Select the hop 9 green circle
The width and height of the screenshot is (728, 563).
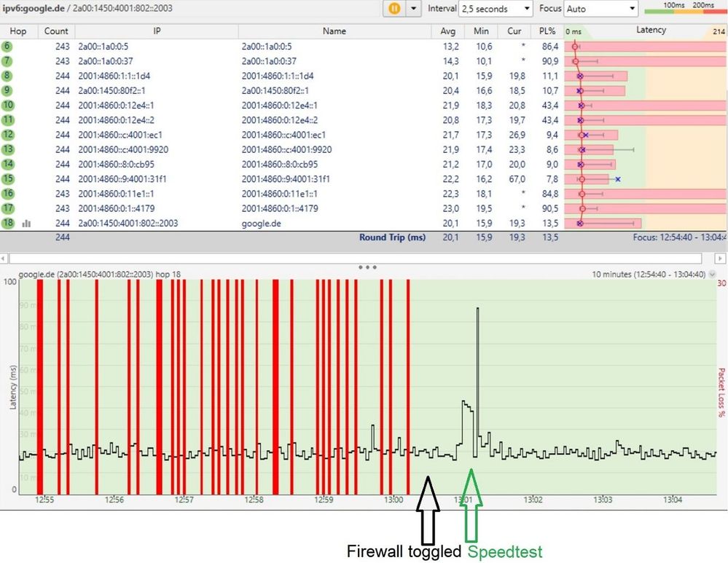(x=7, y=90)
